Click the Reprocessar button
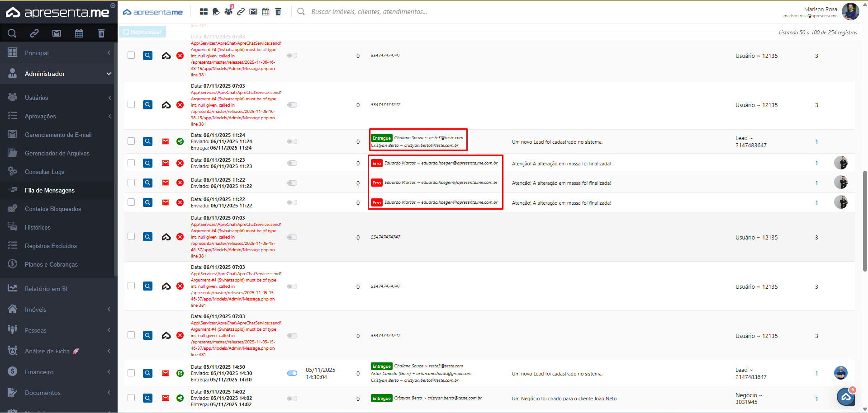The image size is (868, 413). pos(142,32)
